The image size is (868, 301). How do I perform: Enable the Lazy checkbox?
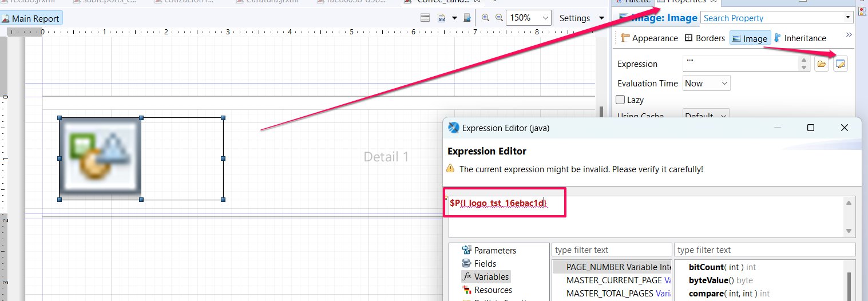coord(620,100)
